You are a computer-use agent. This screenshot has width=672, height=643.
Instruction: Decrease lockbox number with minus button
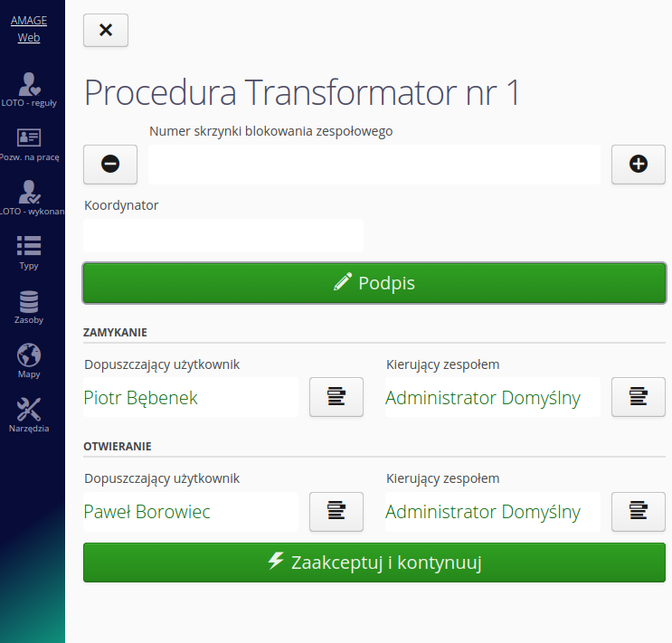click(x=110, y=165)
